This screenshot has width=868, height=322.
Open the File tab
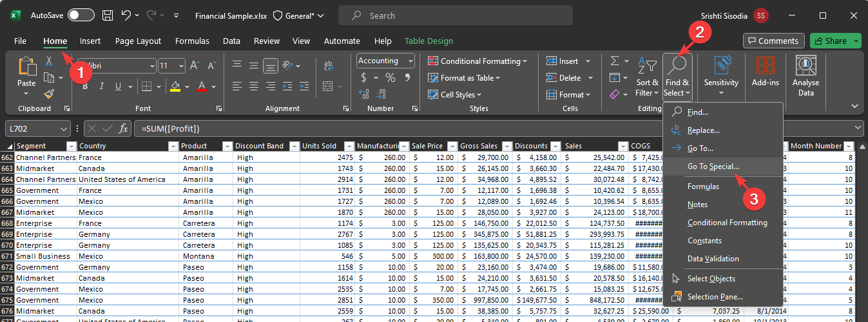(20, 41)
